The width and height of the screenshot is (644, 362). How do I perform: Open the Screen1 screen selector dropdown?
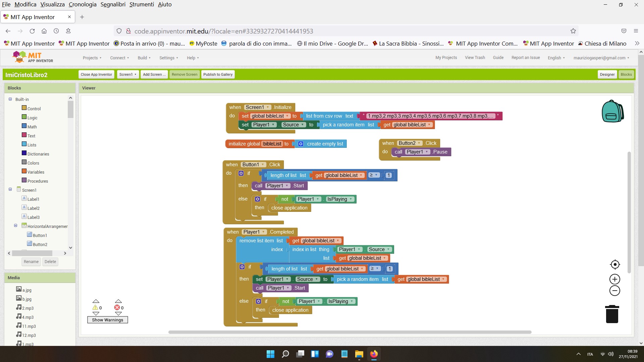point(127,74)
